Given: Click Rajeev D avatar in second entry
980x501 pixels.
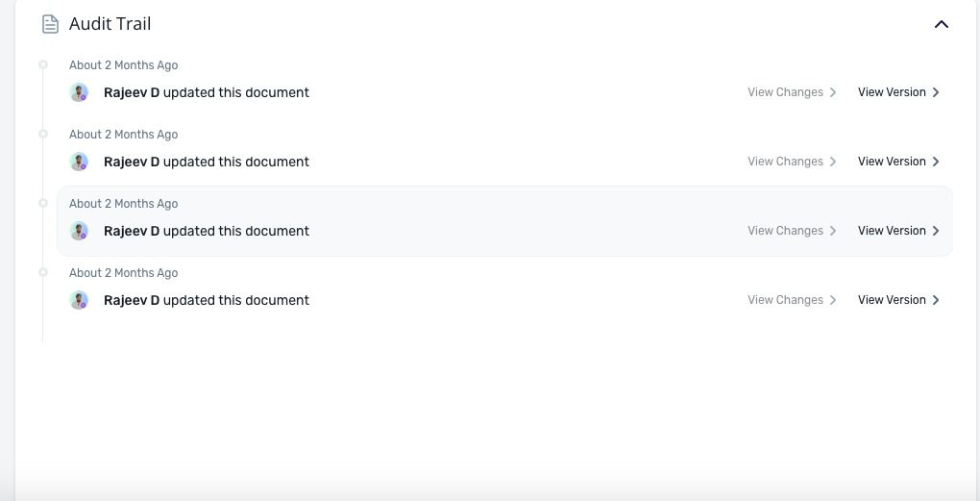Looking at the screenshot, I should pyautogui.click(x=79, y=162).
